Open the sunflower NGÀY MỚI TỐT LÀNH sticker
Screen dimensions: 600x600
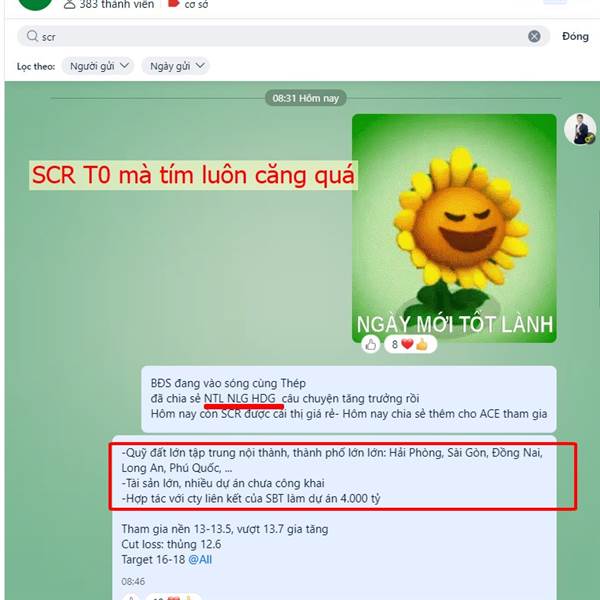tap(454, 228)
